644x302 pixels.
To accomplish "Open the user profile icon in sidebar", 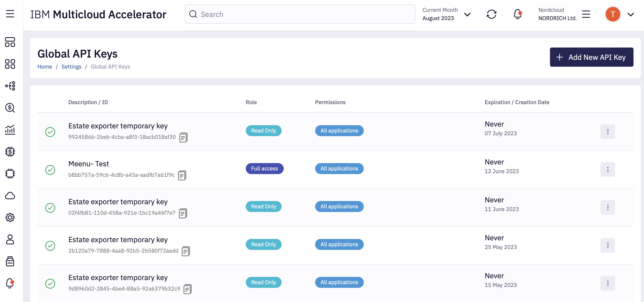I will coord(10,239).
